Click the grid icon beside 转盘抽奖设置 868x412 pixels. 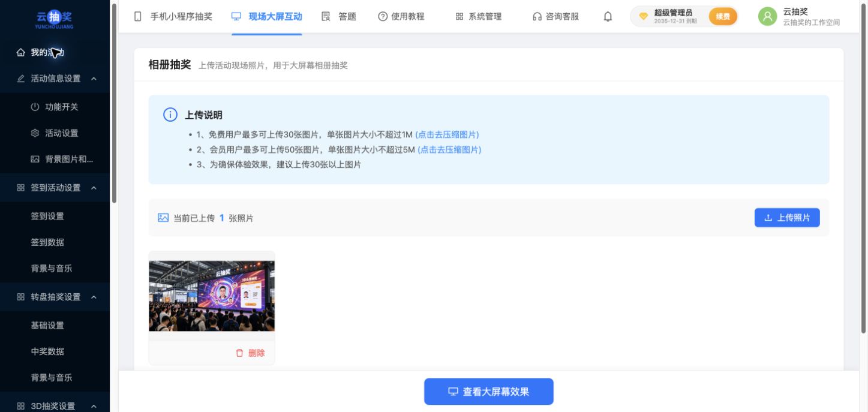coord(21,297)
